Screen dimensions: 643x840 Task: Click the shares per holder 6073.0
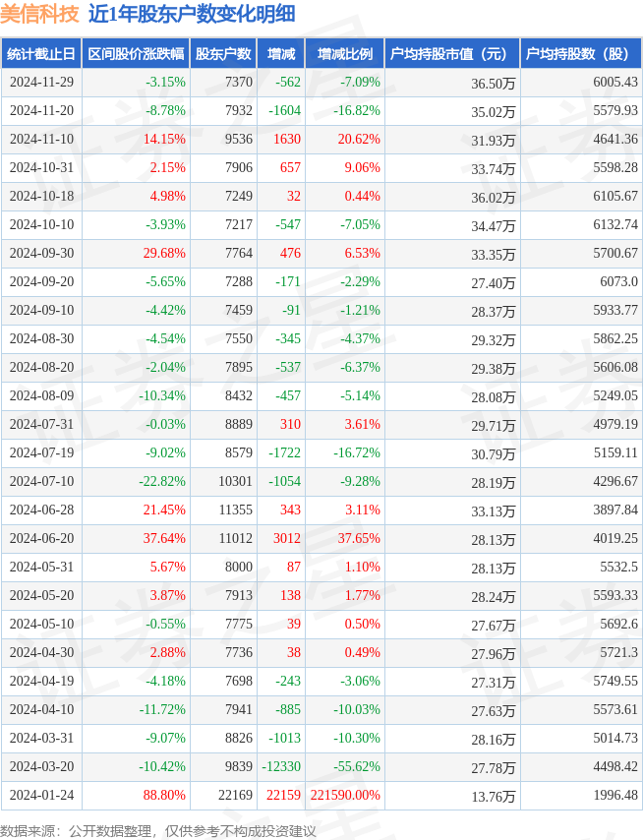pyautogui.click(x=618, y=281)
